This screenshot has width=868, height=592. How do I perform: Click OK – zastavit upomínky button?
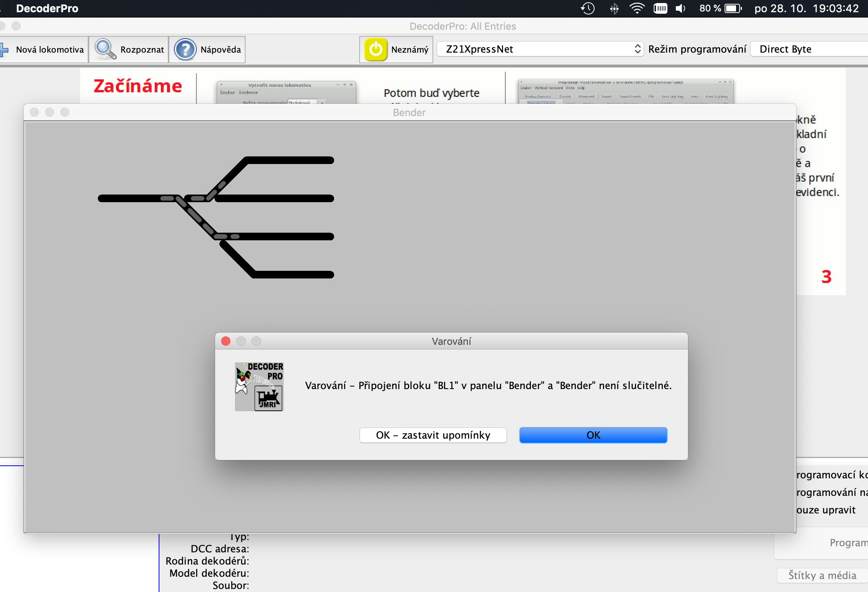point(433,435)
